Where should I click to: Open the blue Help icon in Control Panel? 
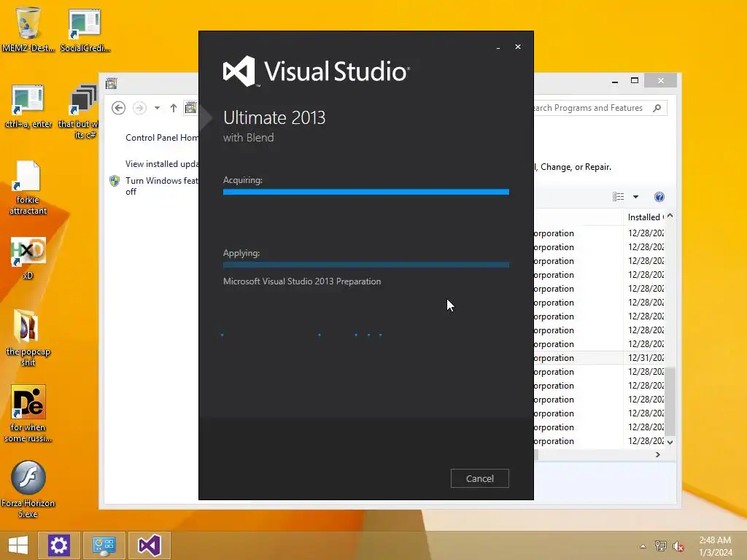coord(659,197)
